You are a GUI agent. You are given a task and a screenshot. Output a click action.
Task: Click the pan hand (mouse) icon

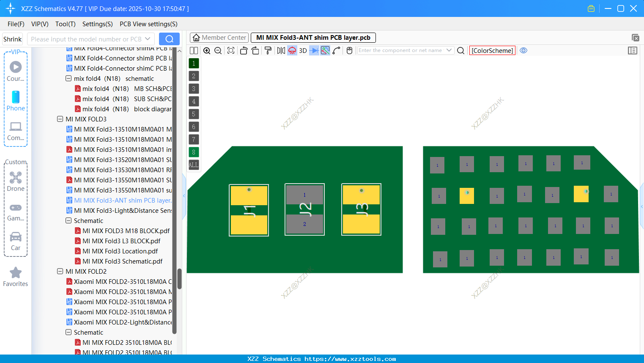click(349, 50)
